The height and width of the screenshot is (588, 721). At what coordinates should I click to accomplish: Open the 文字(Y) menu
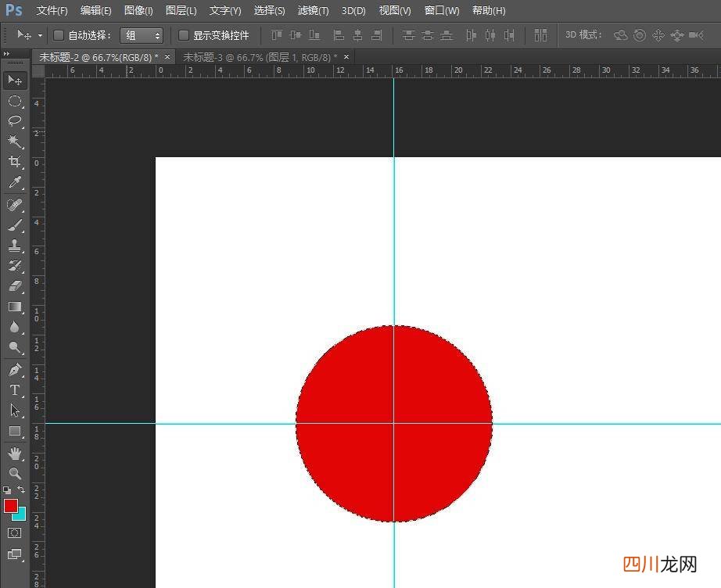[225, 11]
